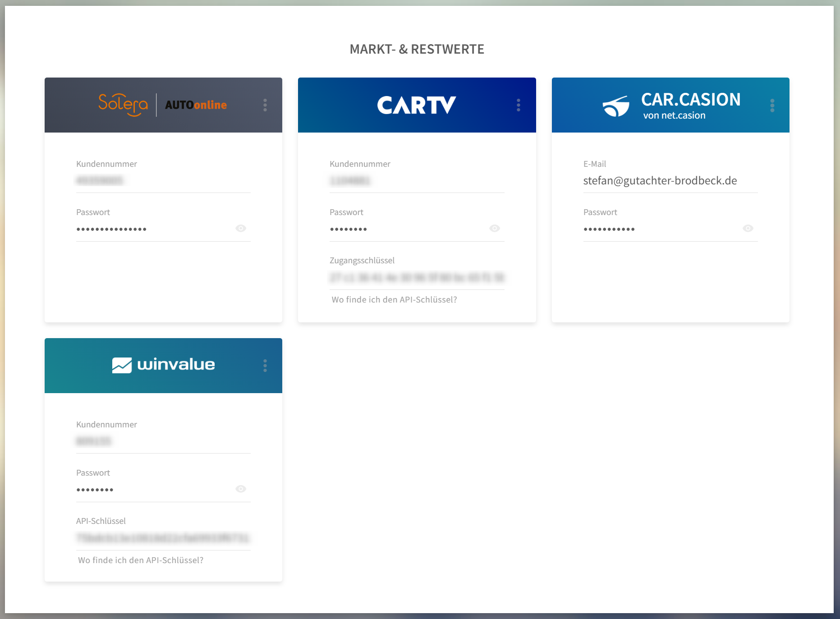Open the CAR.CASION card three-dot menu

772,105
